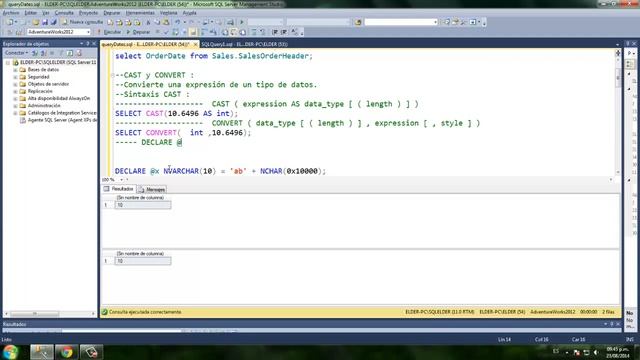
Task: Click the Open File folder icon
Action: tap(36, 22)
